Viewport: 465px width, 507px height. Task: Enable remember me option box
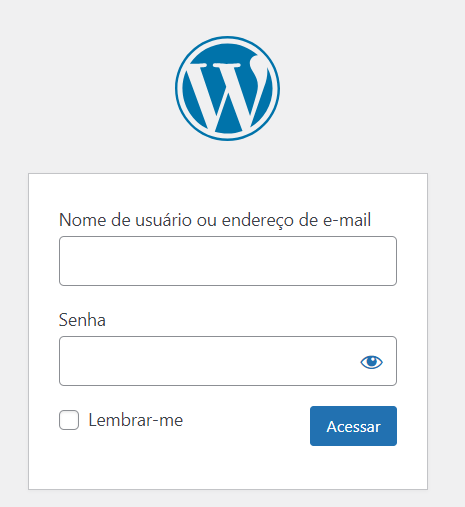click(69, 420)
